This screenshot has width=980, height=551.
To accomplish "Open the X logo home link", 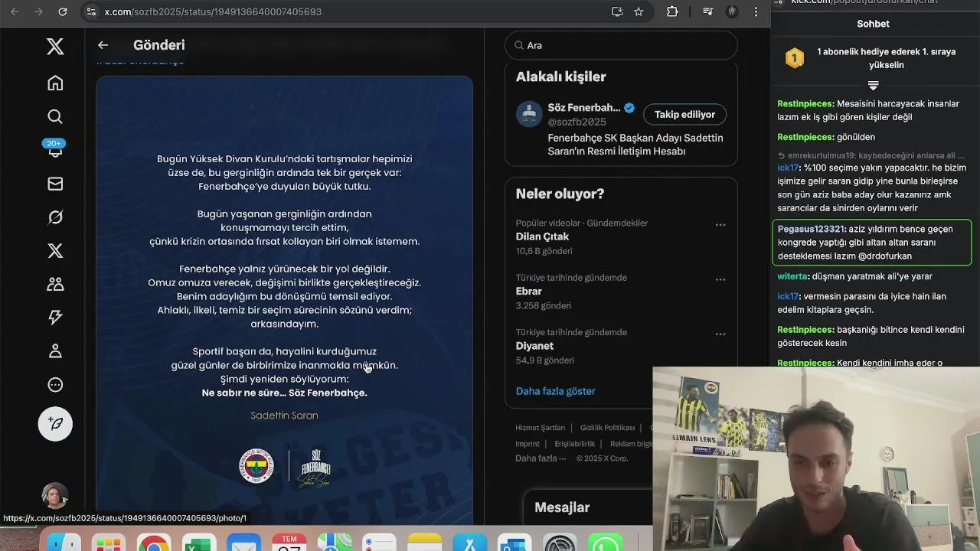I will point(55,47).
